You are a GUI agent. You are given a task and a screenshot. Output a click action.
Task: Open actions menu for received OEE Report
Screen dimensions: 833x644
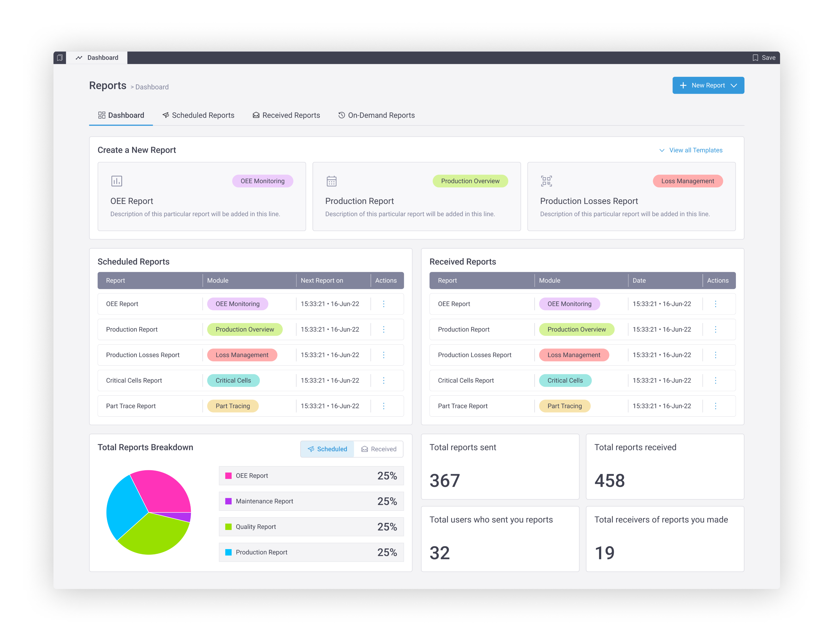coord(716,304)
